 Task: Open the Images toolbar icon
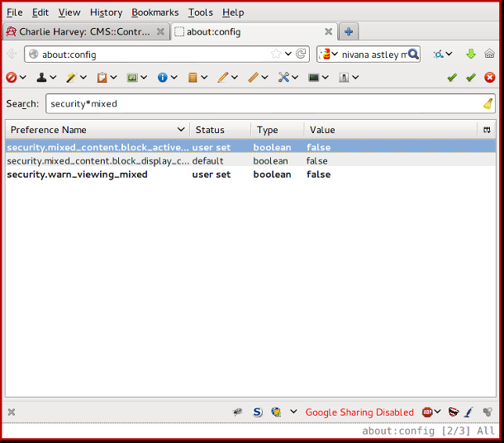pos(132,78)
